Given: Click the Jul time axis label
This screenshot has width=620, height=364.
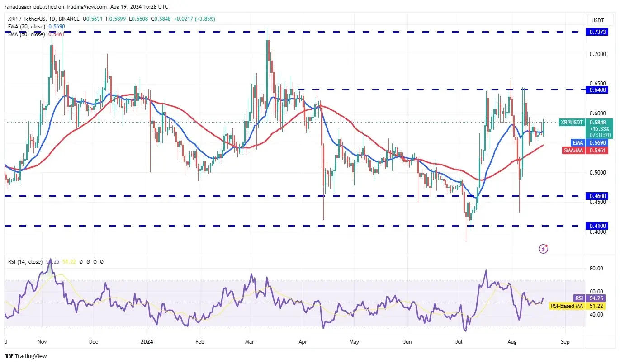Looking at the screenshot, I should (459, 342).
